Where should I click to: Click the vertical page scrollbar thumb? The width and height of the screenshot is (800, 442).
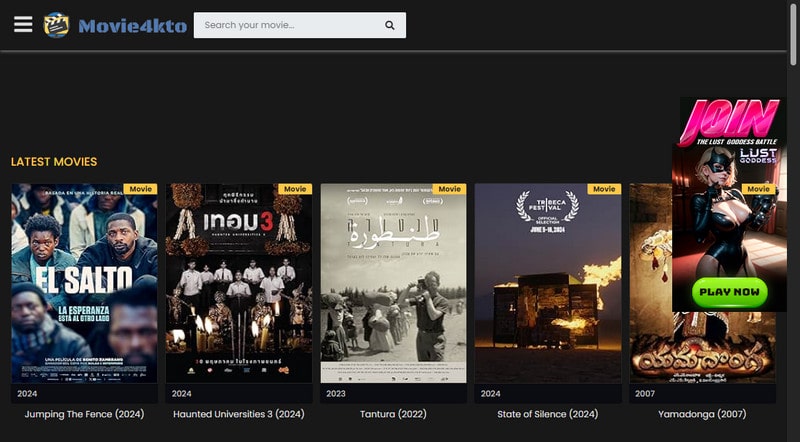[x=793, y=33]
